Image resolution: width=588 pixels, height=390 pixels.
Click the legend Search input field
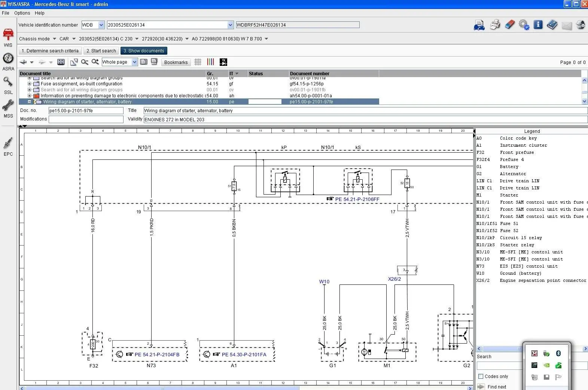[x=499, y=365]
